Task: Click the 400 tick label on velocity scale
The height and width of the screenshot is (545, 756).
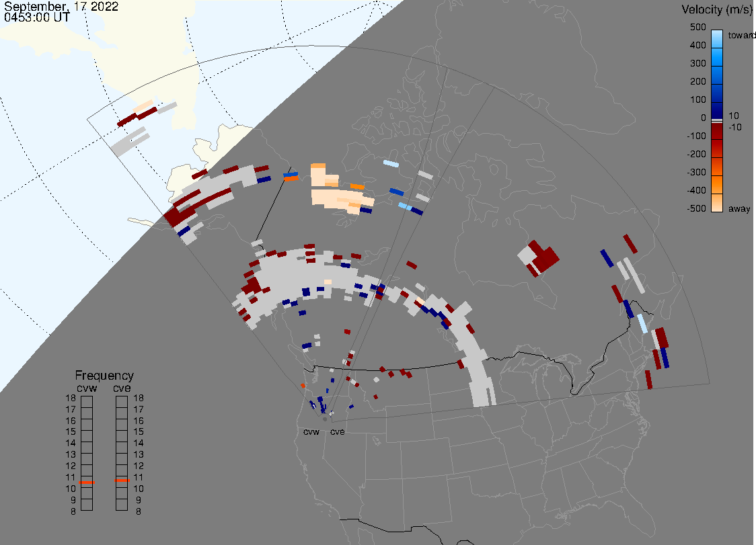Action: (697, 45)
